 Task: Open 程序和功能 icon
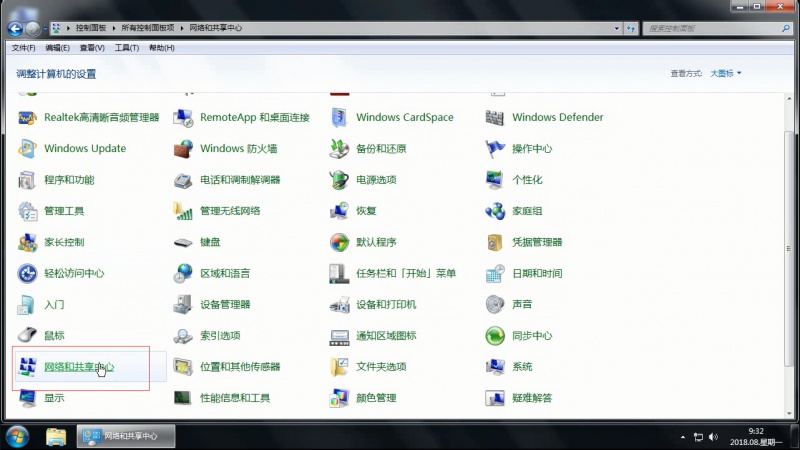pos(28,180)
